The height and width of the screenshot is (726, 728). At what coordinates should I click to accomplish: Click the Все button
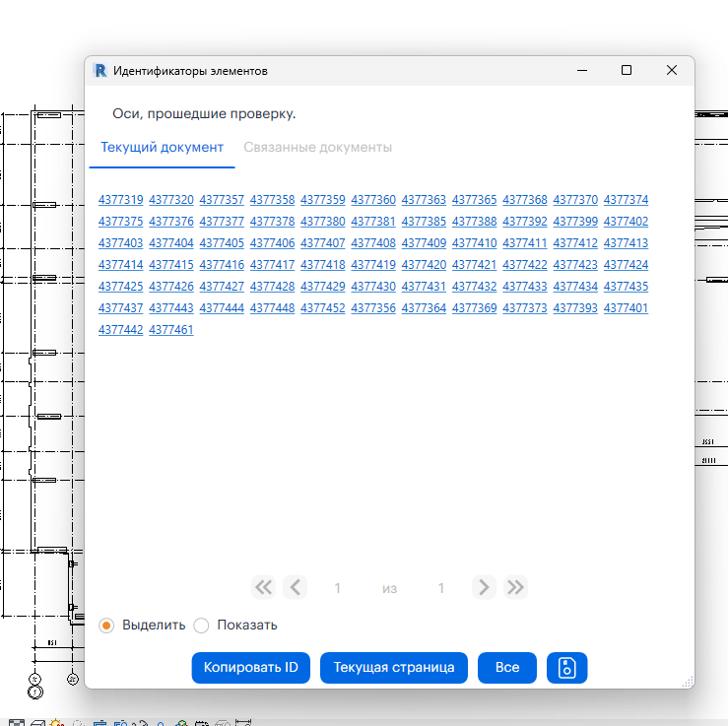(507, 668)
